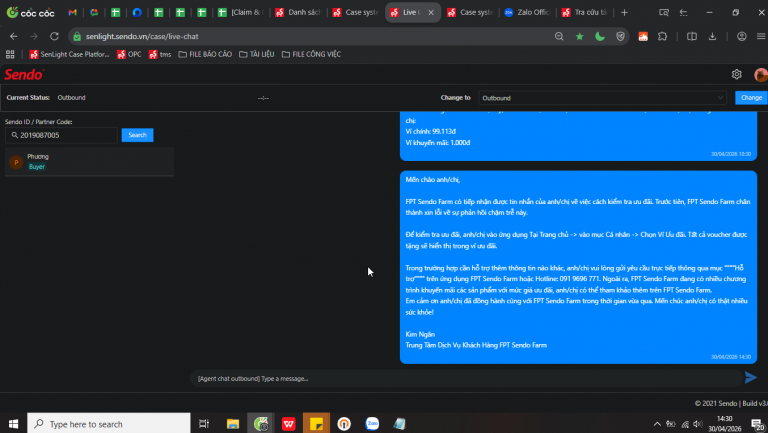This screenshot has width=768, height=433.
Task: Click the Sendo logo
Action: (x=24, y=74)
